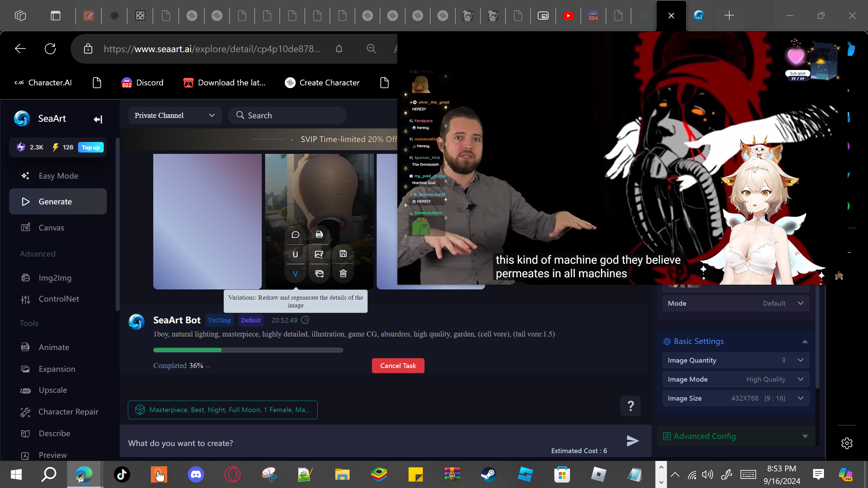Open the volume control in the system tray
This screenshot has width=868, height=488.
click(708, 475)
